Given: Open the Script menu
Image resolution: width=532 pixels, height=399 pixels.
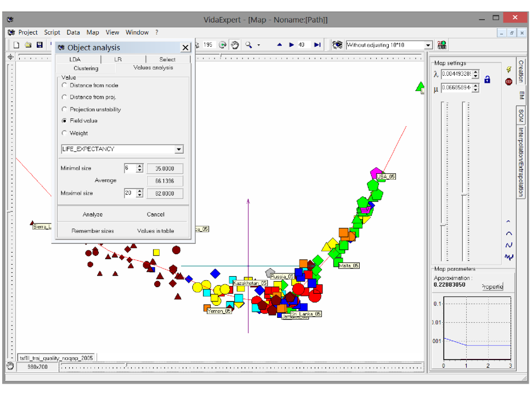Looking at the screenshot, I should click(52, 32).
